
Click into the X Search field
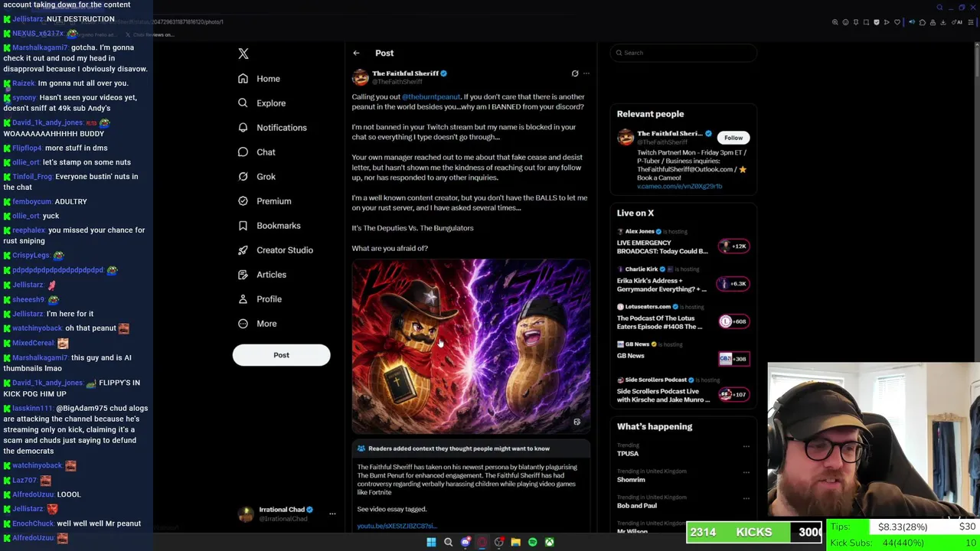pos(684,53)
